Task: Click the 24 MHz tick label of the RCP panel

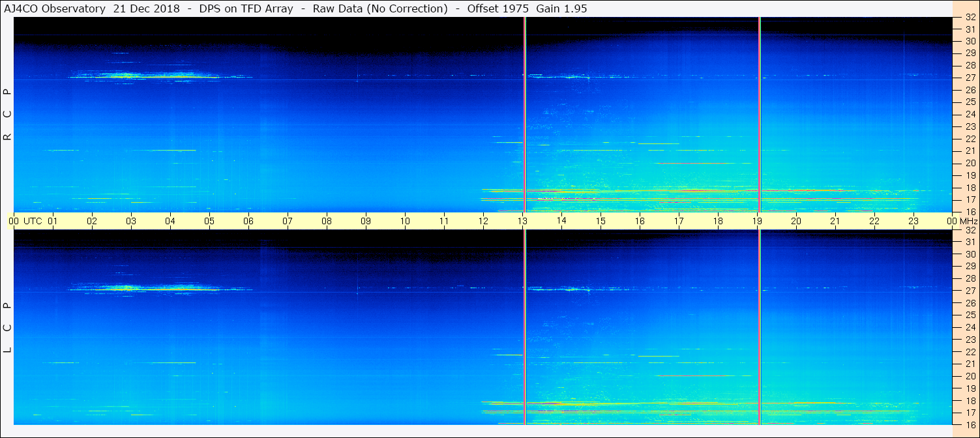Action: tap(970, 114)
